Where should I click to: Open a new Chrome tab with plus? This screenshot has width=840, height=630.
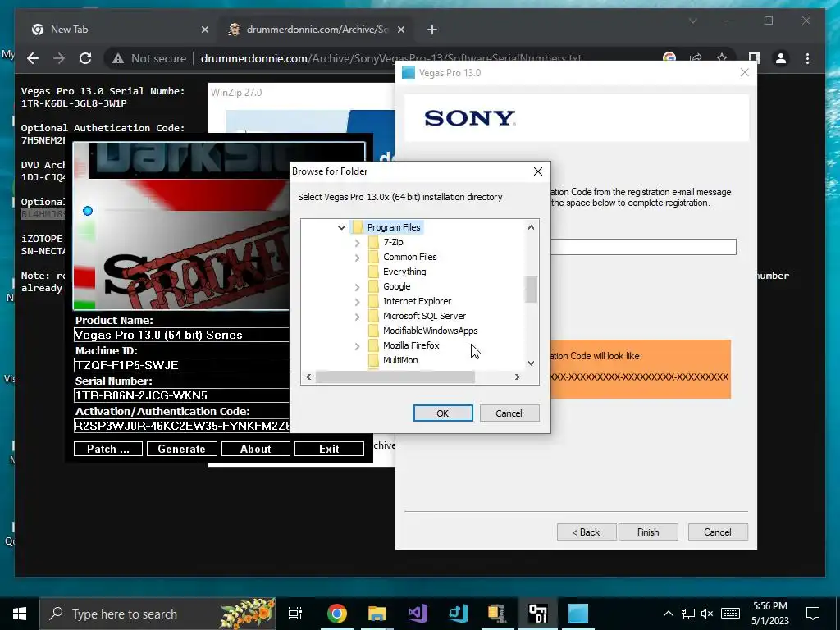tap(432, 30)
